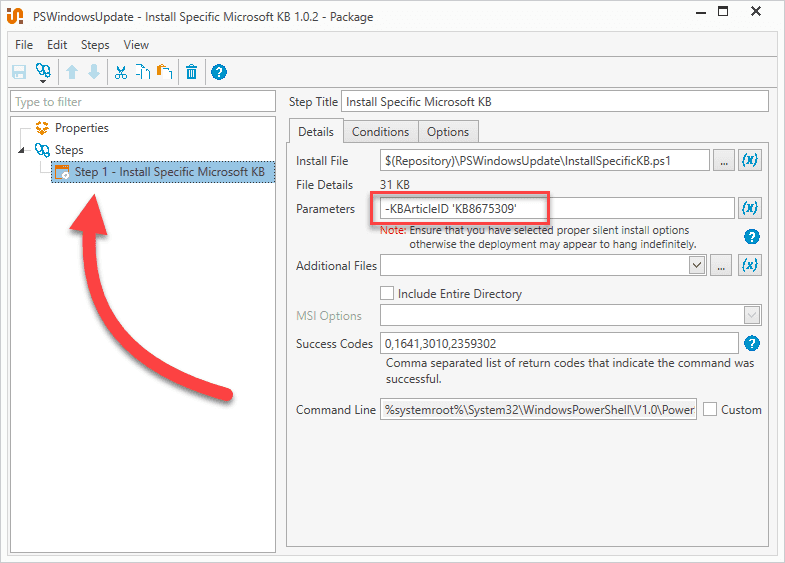Click the Save package toolbar icon
The image size is (785, 563).
[19, 72]
